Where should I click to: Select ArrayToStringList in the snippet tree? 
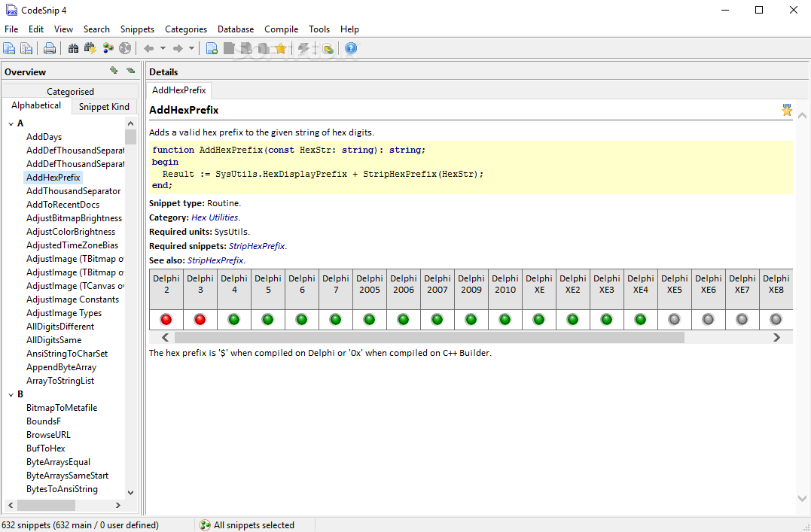pyautogui.click(x=60, y=381)
